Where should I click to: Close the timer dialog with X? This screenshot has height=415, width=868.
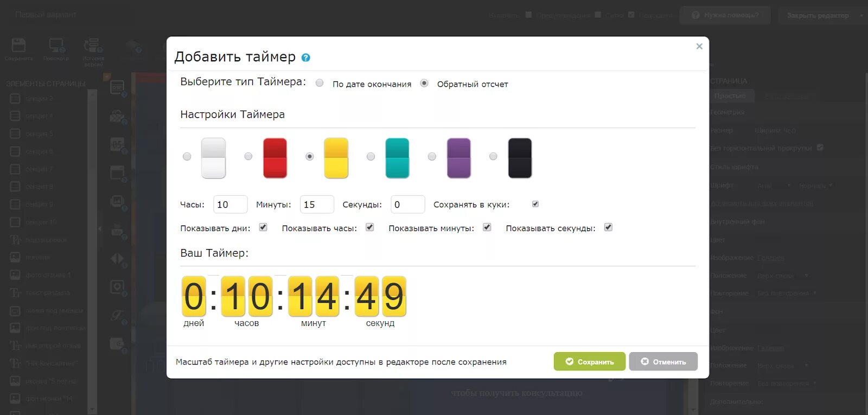click(699, 46)
